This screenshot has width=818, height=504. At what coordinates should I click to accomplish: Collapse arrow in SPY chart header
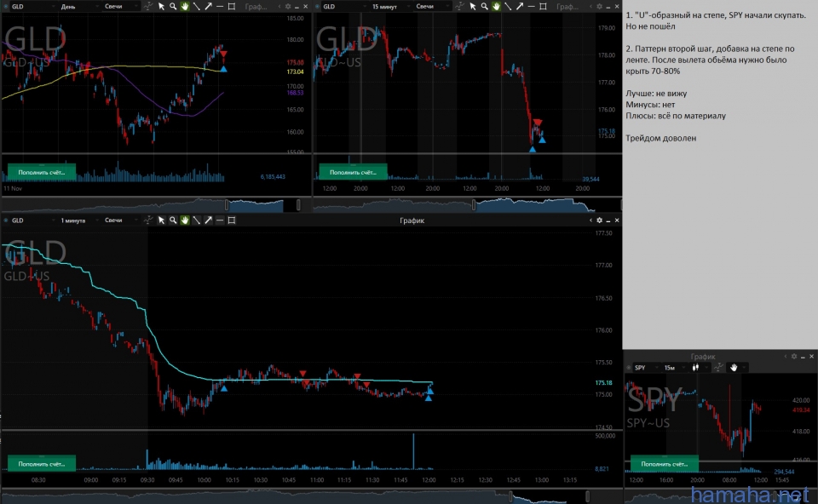[785, 357]
